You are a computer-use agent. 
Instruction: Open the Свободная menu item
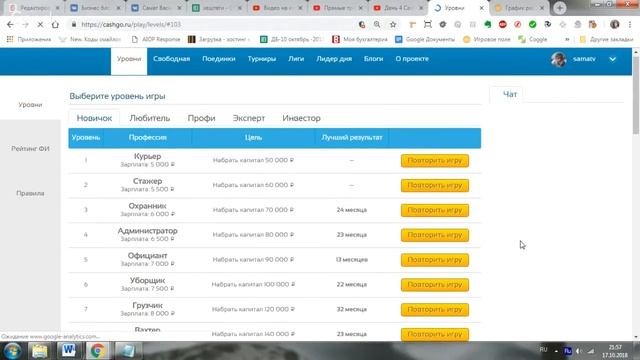point(171,59)
